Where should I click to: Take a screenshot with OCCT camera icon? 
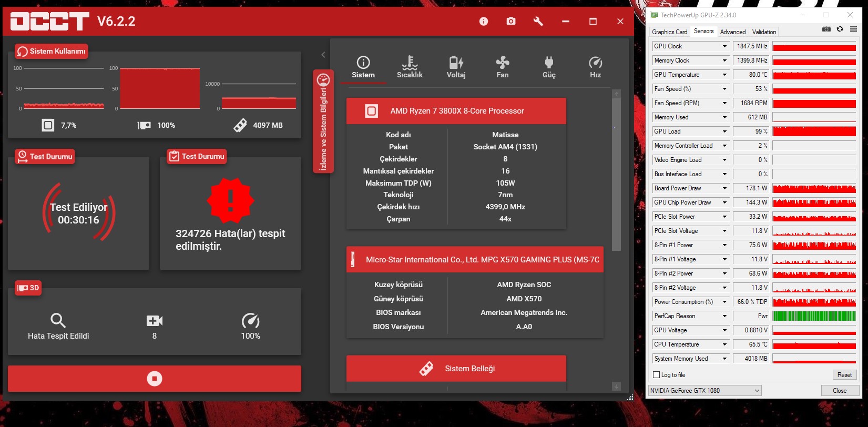[511, 21]
